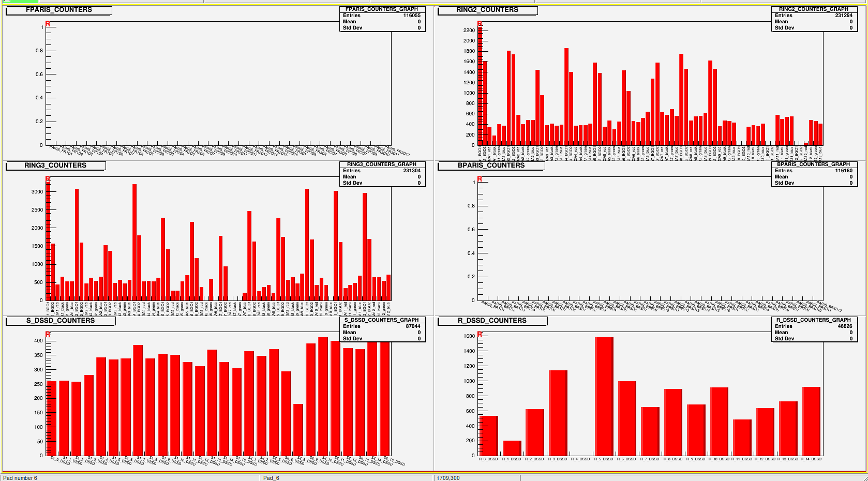
Task: Select the bar above R_3_DSSD label
Action: 558,413
